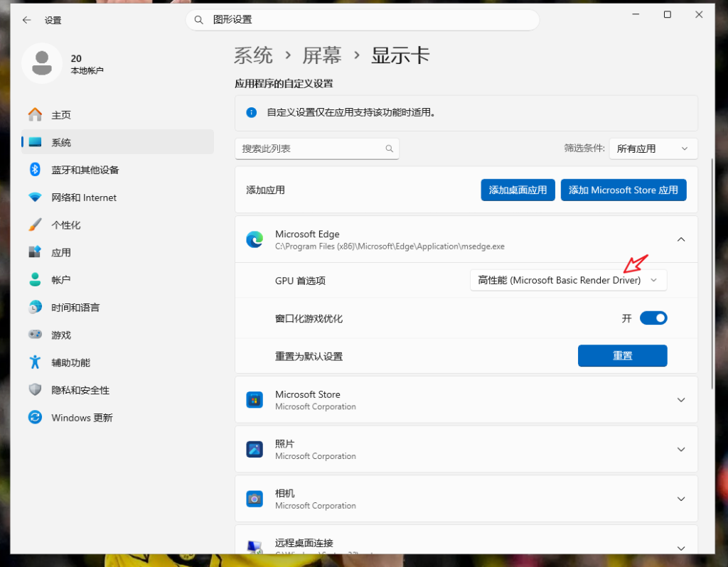
Task: Open the 筛选条件 所有应用 dropdown
Action: pyautogui.click(x=653, y=148)
